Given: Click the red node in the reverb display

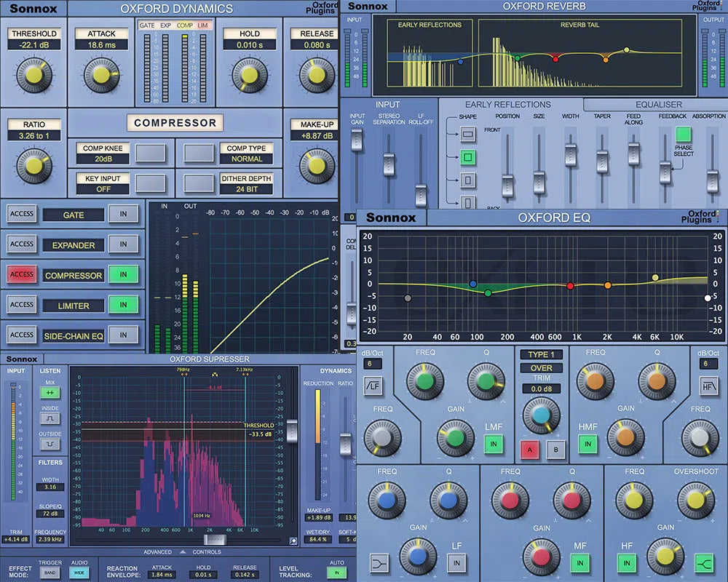Looking at the screenshot, I should coord(555,58).
